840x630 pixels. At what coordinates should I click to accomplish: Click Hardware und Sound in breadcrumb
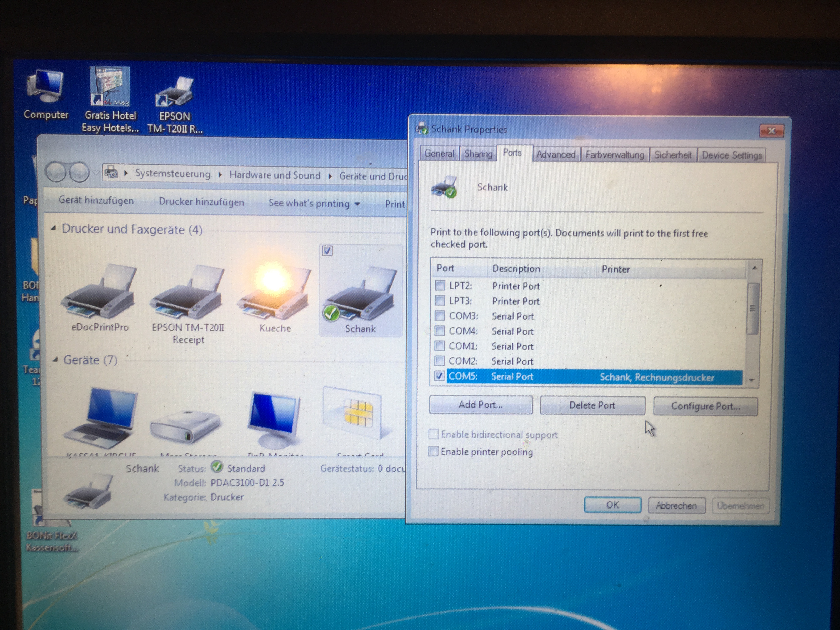pos(275,175)
